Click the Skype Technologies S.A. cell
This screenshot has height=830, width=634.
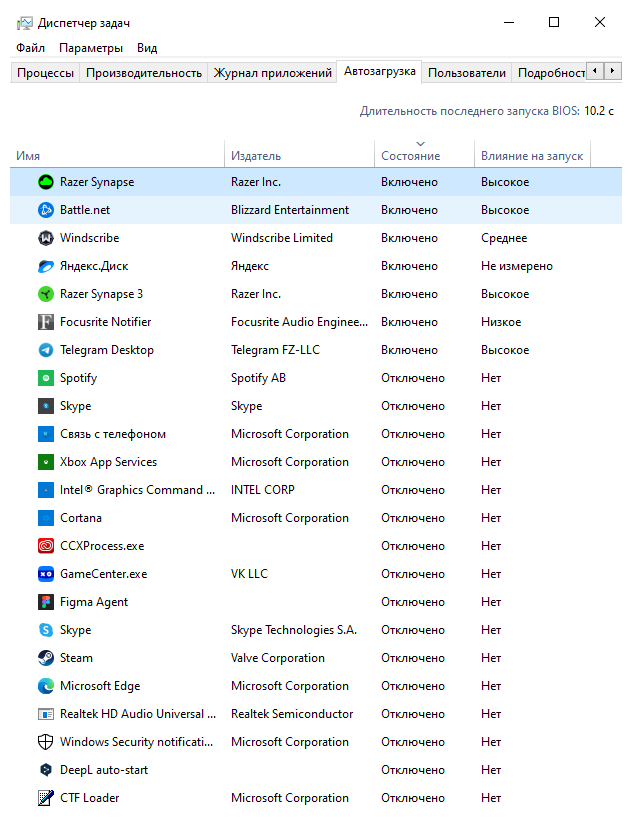(x=294, y=630)
